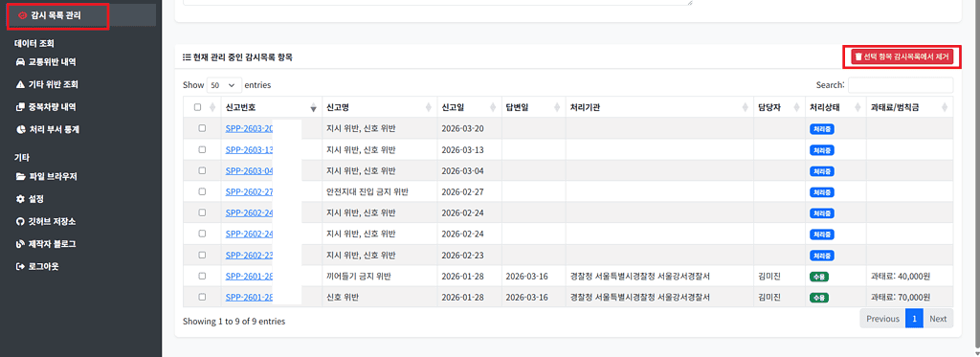Screen dimensions: 980x357
Task: Sort table by 신고명 column arrows
Action: [x=428, y=107]
